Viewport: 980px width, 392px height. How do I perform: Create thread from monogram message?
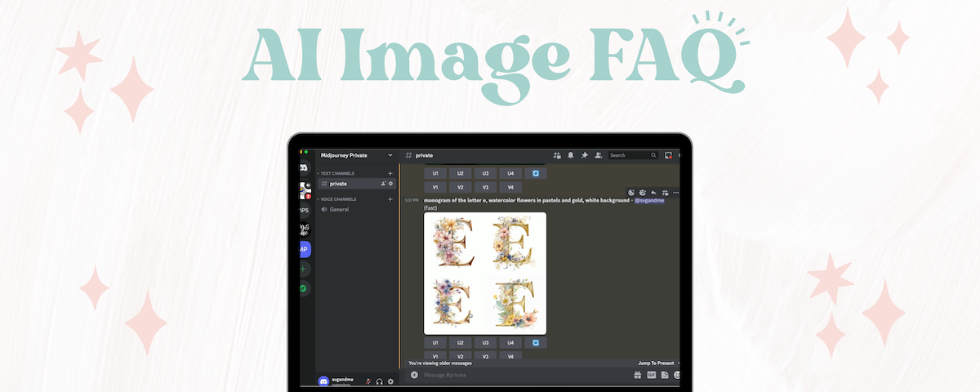(x=665, y=193)
